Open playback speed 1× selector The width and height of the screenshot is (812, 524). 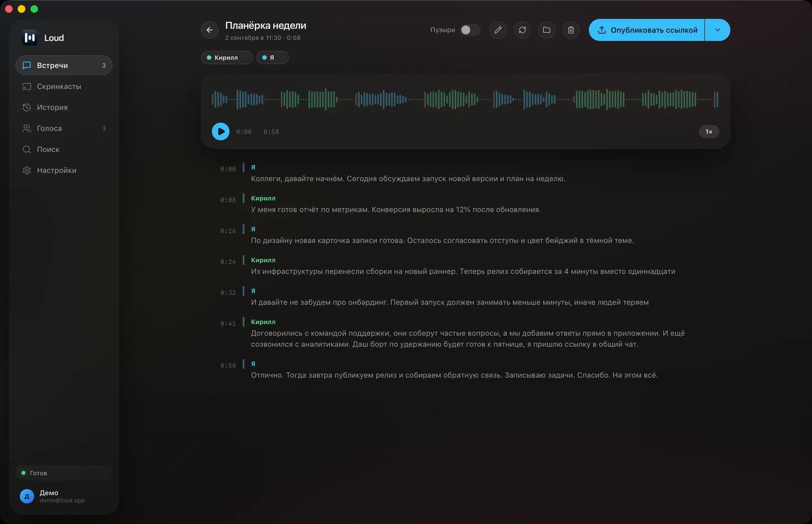coord(709,132)
